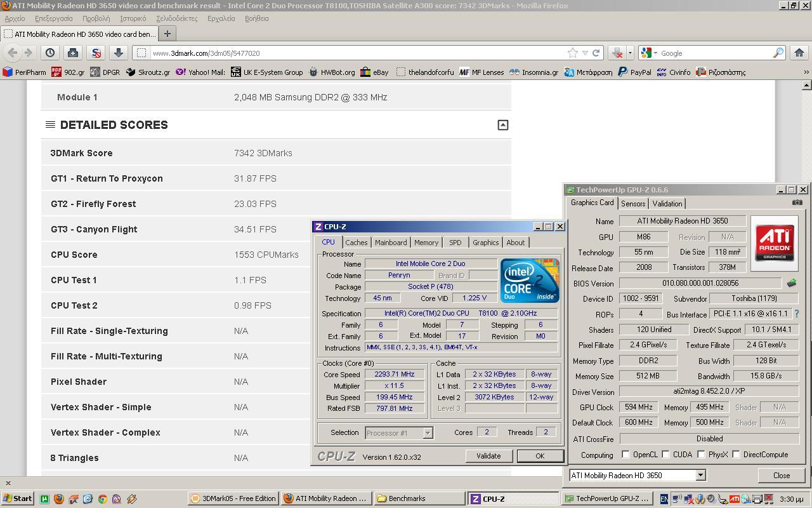
Task: Enable the PhysX checkbox in GPU-Z
Action: [701, 455]
